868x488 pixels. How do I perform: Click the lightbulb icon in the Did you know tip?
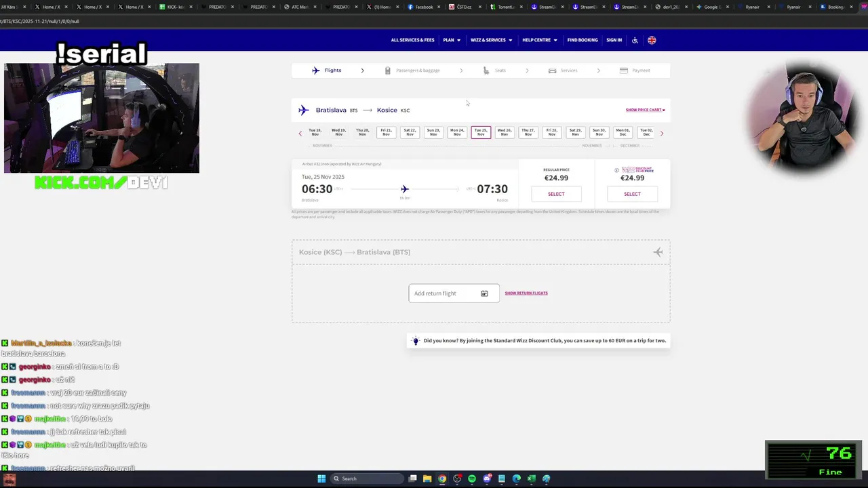tap(416, 341)
